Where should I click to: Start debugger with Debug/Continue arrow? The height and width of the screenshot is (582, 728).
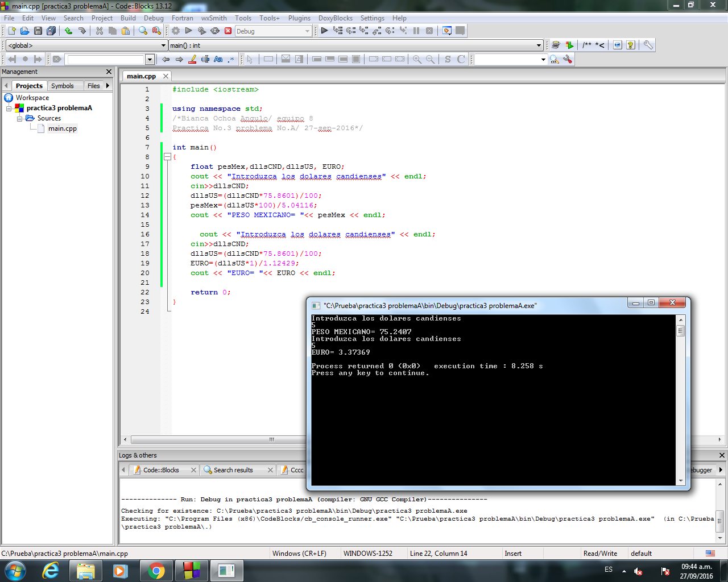324,31
